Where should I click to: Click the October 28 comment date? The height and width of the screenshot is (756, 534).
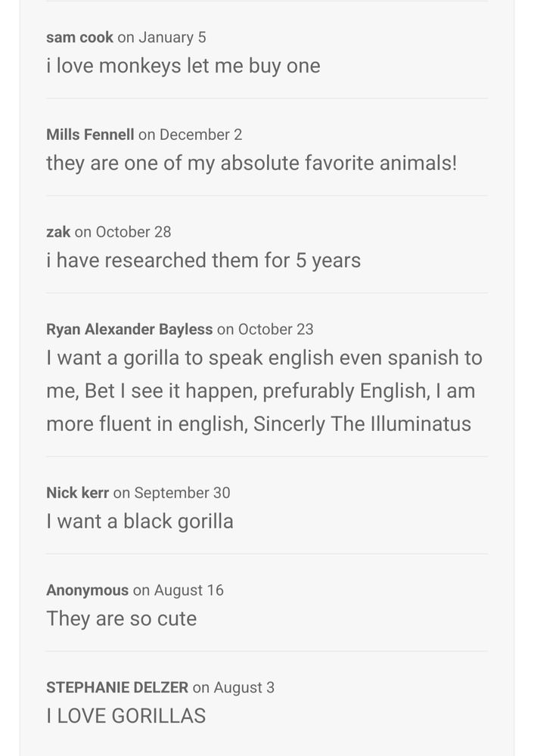133,232
